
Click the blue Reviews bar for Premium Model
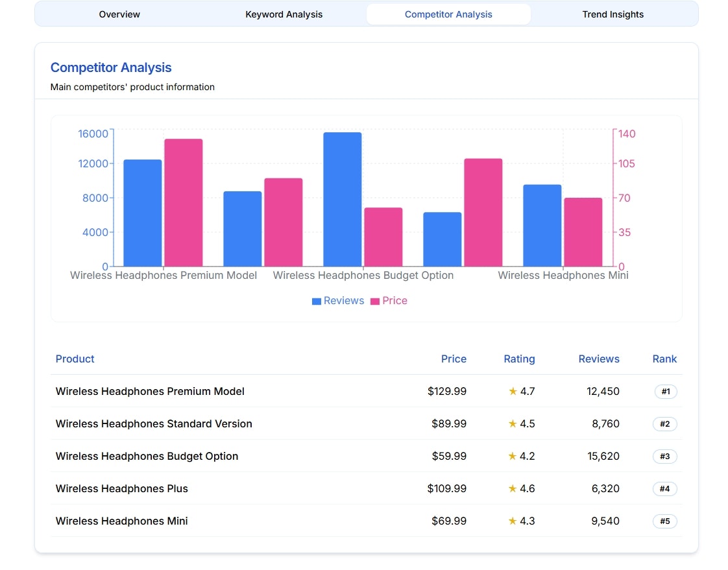tap(143, 213)
